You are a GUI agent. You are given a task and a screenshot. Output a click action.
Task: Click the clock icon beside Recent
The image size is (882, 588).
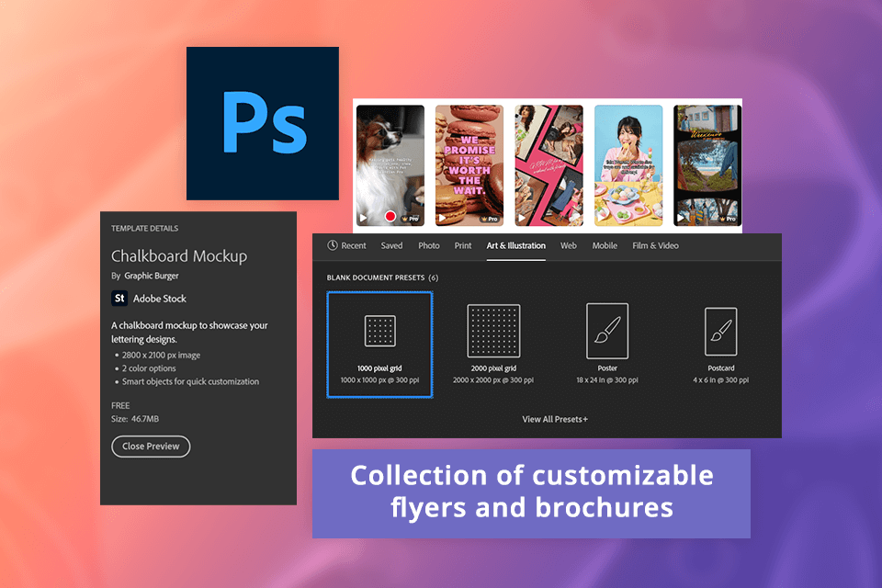pyautogui.click(x=333, y=245)
